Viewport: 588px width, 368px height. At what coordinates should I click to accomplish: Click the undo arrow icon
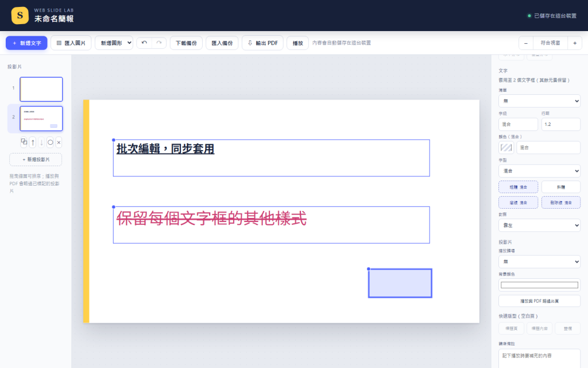[x=144, y=43]
